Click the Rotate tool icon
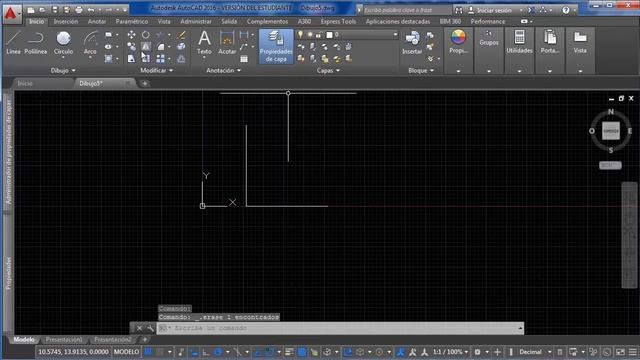 [x=146, y=35]
